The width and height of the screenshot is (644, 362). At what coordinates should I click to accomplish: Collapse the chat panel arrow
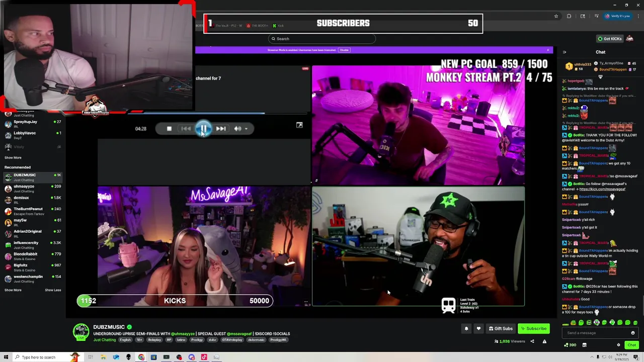point(564,52)
